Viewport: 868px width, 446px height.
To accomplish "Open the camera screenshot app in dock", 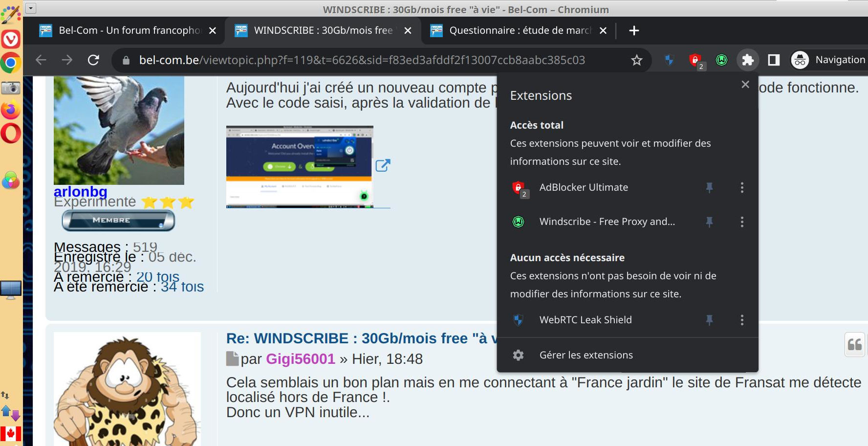I will click(11, 88).
